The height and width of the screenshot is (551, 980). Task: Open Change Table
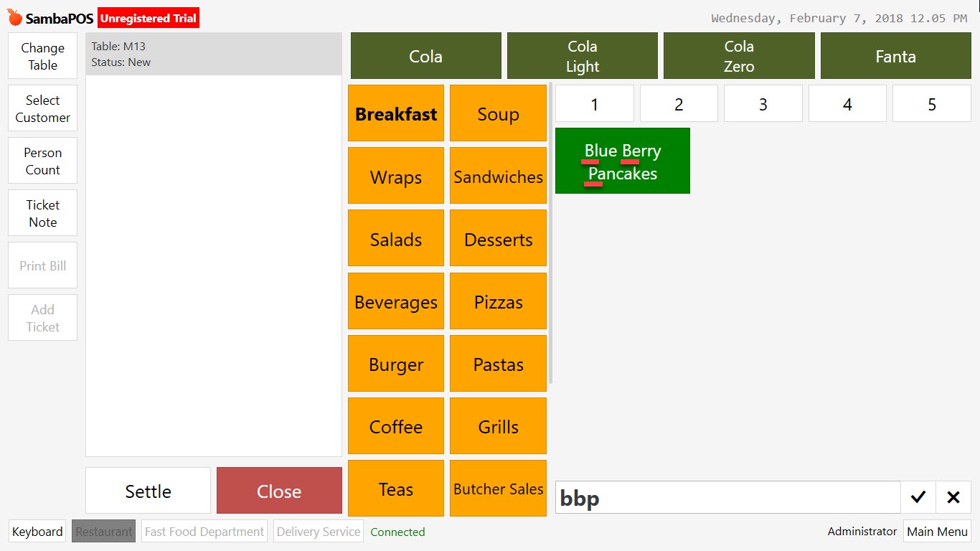click(x=42, y=55)
